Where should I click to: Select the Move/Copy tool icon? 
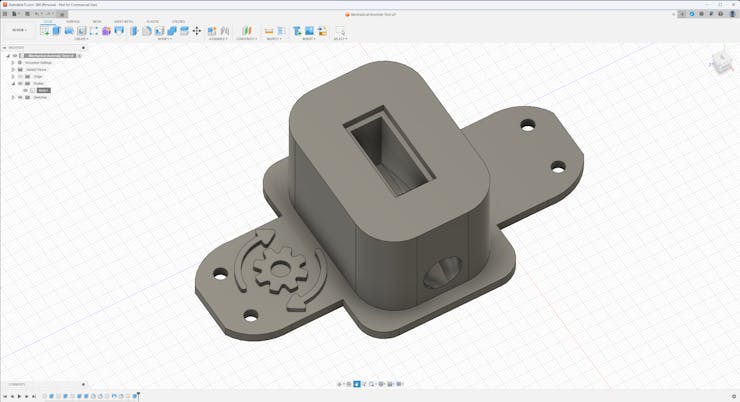tap(196, 31)
